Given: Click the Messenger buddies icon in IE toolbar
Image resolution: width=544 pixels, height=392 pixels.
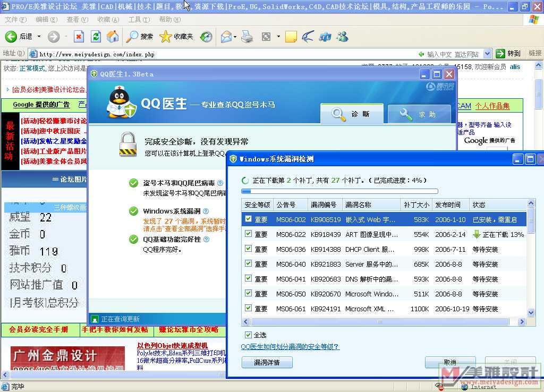Looking at the screenshot, I should click(342, 37).
